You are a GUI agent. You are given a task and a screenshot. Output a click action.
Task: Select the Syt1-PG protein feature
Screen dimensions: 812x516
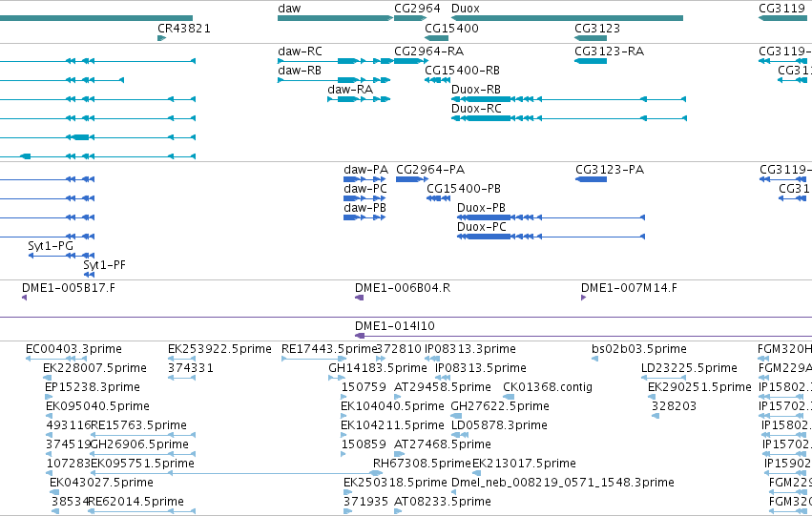[x=61, y=256]
